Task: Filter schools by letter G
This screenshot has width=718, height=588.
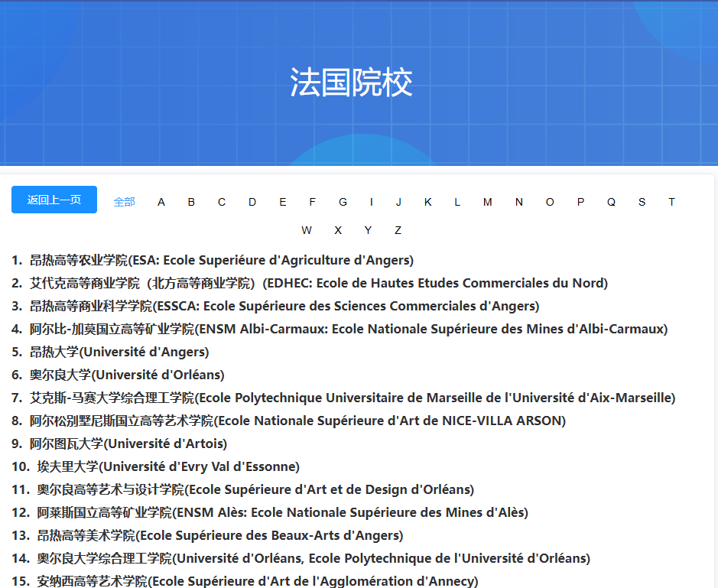Action: point(343,202)
